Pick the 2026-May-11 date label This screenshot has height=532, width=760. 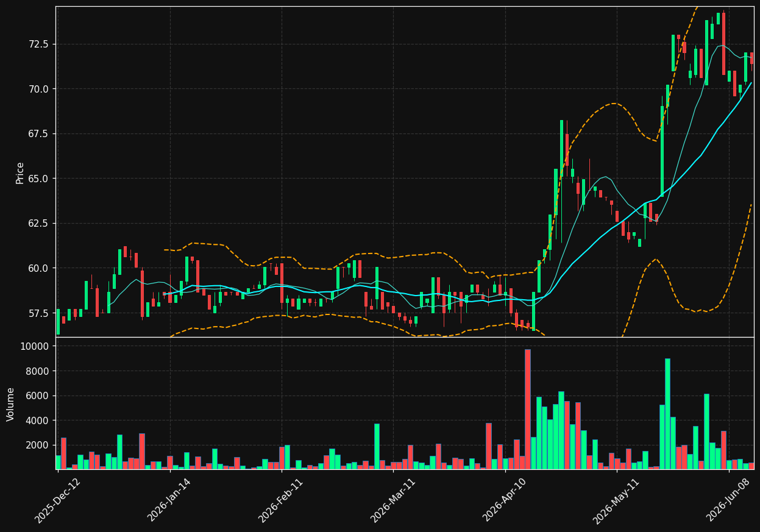pyautogui.click(x=617, y=500)
